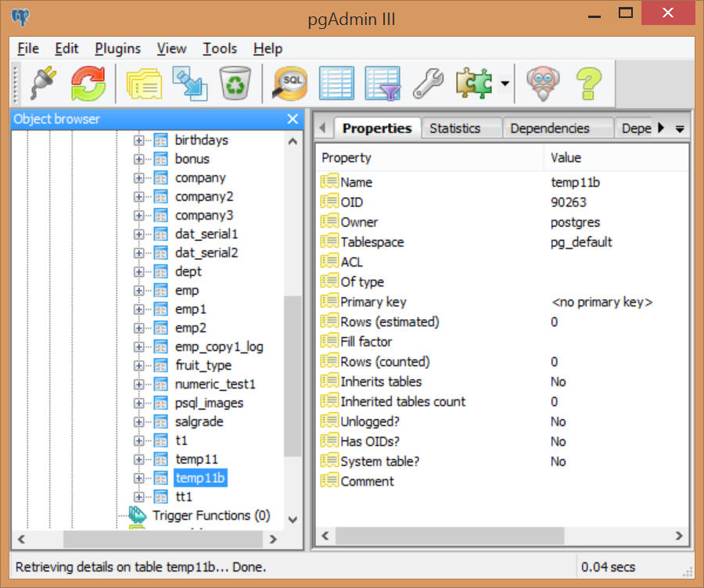Expand the tt1 table node
Screen dimensions: 704x588
(138, 497)
